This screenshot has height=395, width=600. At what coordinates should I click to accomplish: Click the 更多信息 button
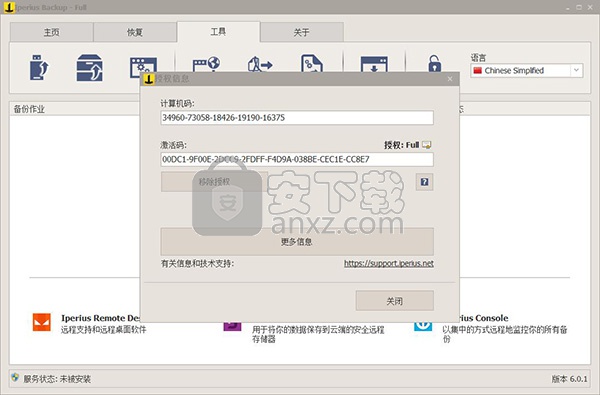pos(297,242)
